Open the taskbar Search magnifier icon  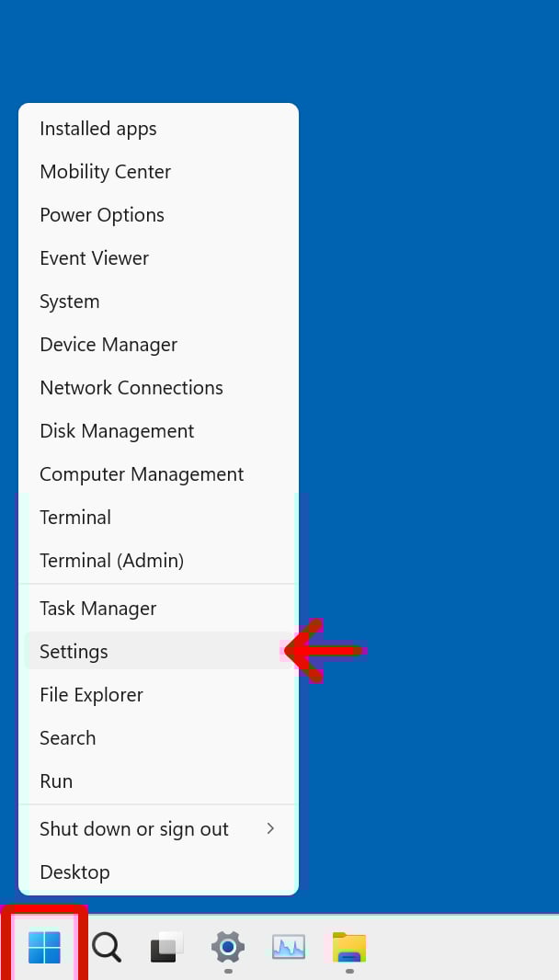[x=106, y=946]
